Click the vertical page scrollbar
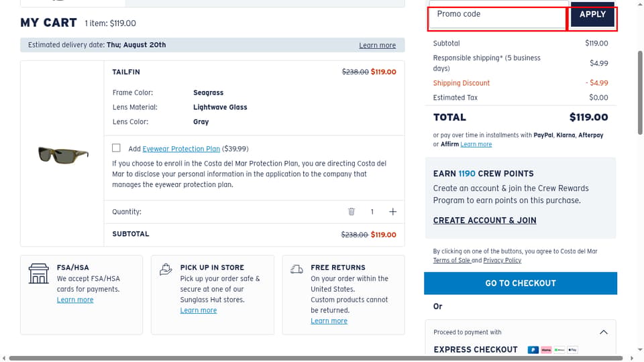Screen dimensions: 644x362 coord(639,93)
